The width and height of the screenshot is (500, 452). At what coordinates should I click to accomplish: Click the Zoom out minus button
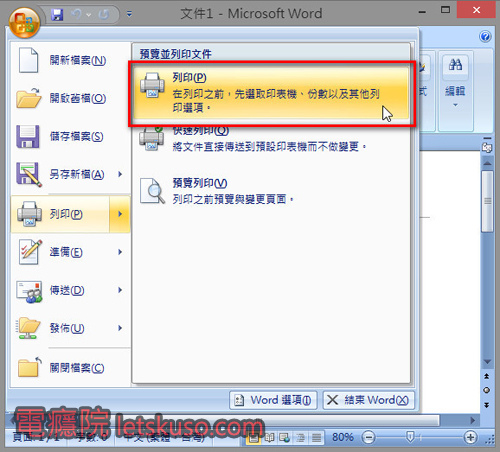tap(369, 437)
